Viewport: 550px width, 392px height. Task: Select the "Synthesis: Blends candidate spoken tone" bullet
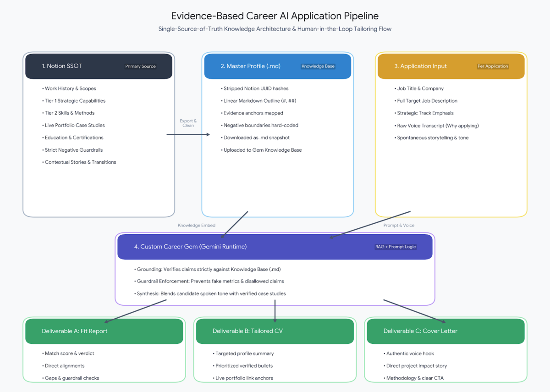click(210, 293)
